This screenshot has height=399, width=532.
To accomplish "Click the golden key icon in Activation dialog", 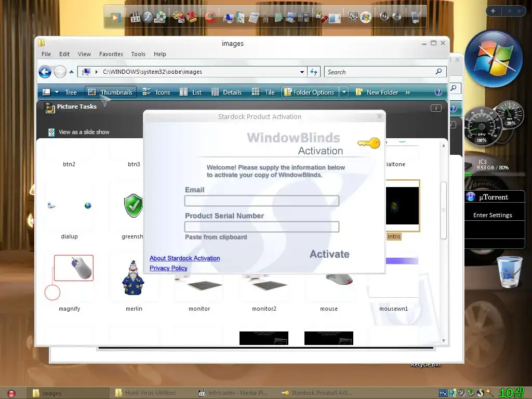I will click(369, 143).
